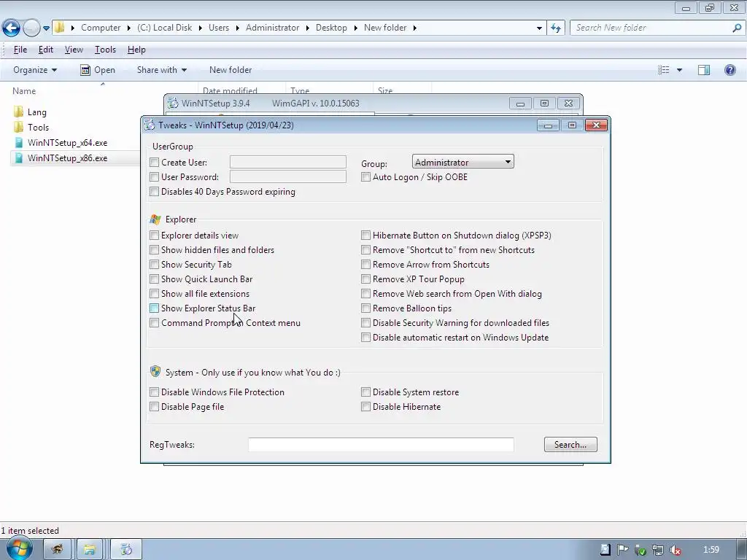Select WinNTSetup_x64.exe file icon

pyautogui.click(x=18, y=142)
